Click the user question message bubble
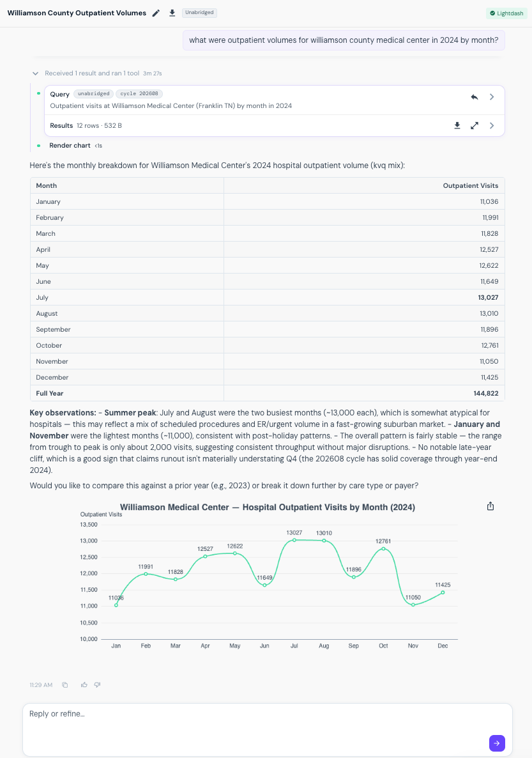532x758 pixels. point(344,40)
